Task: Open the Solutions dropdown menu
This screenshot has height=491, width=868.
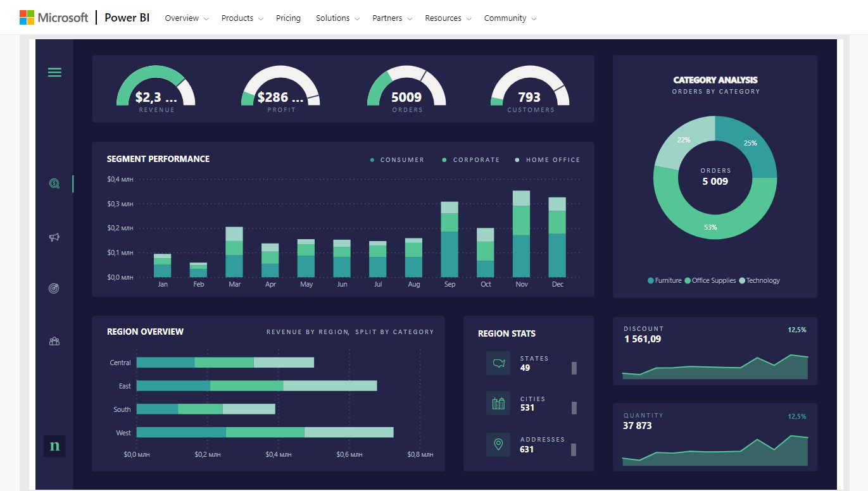Action: (337, 18)
